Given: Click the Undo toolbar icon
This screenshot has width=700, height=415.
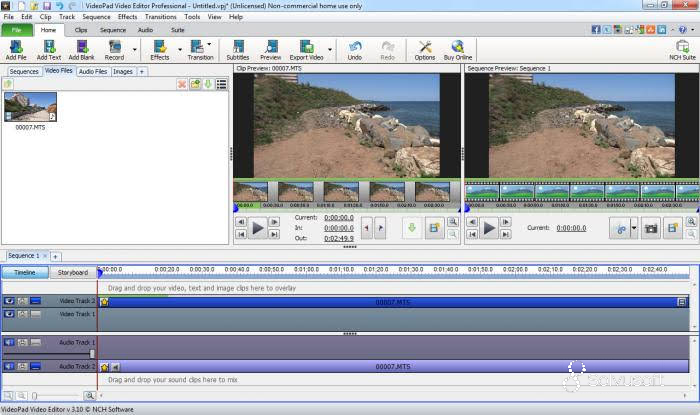Looking at the screenshot, I should 355,50.
